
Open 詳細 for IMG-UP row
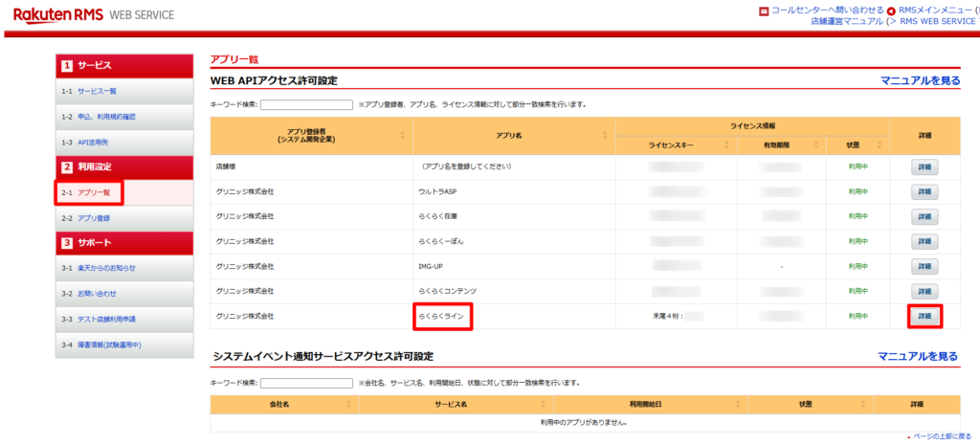pos(924,266)
